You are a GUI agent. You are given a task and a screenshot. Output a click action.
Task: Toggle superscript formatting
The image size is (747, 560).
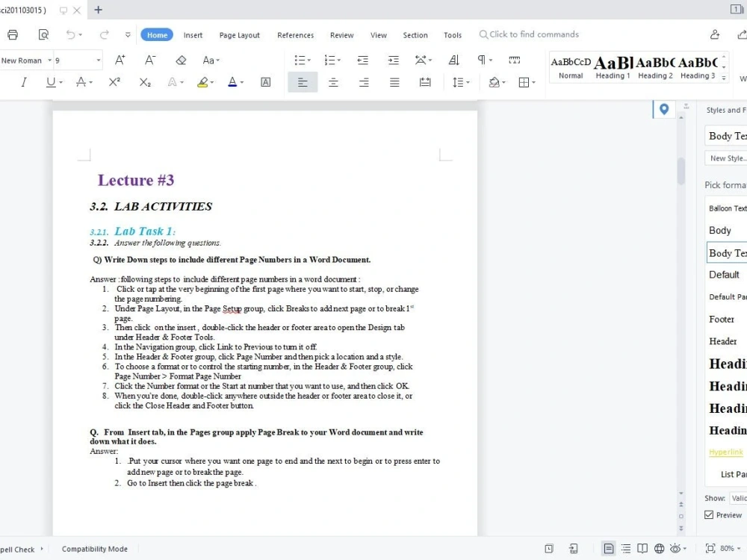pyautogui.click(x=114, y=82)
